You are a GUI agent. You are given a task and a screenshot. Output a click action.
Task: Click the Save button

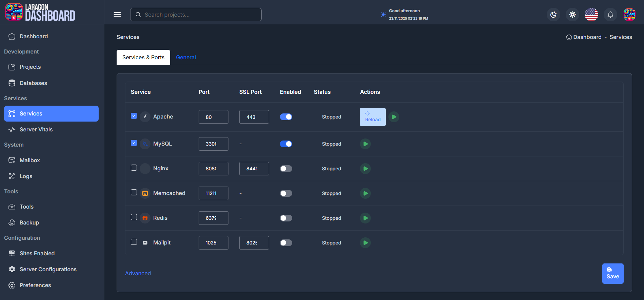pyautogui.click(x=613, y=274)
